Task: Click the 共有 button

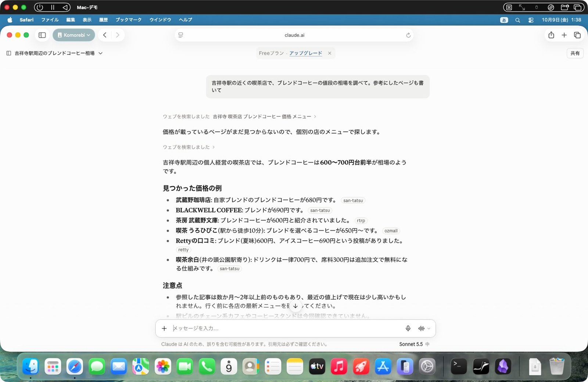Action: coord(575,53)
